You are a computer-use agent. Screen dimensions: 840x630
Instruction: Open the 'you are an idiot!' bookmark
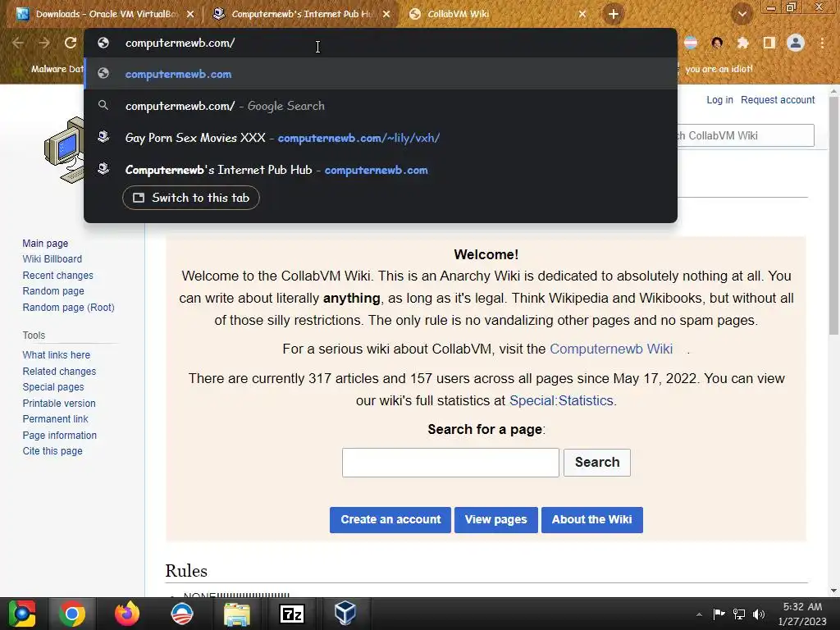[x=719, y=69]
